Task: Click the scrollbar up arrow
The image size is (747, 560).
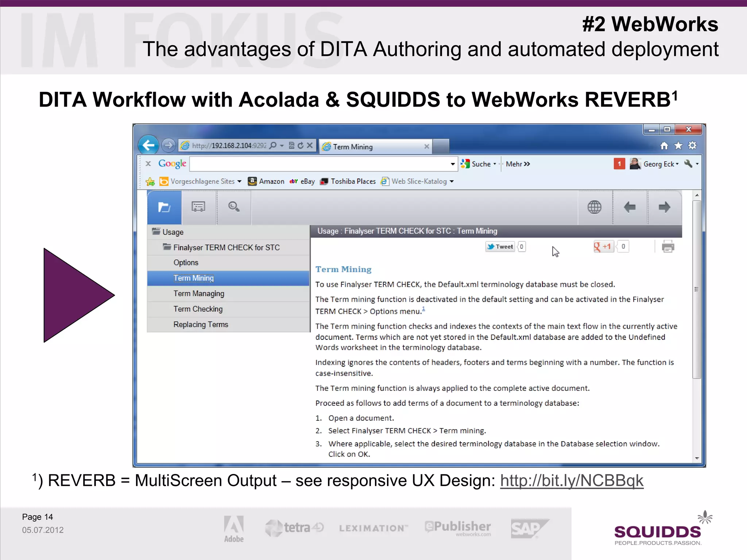Action: [697, 195]
